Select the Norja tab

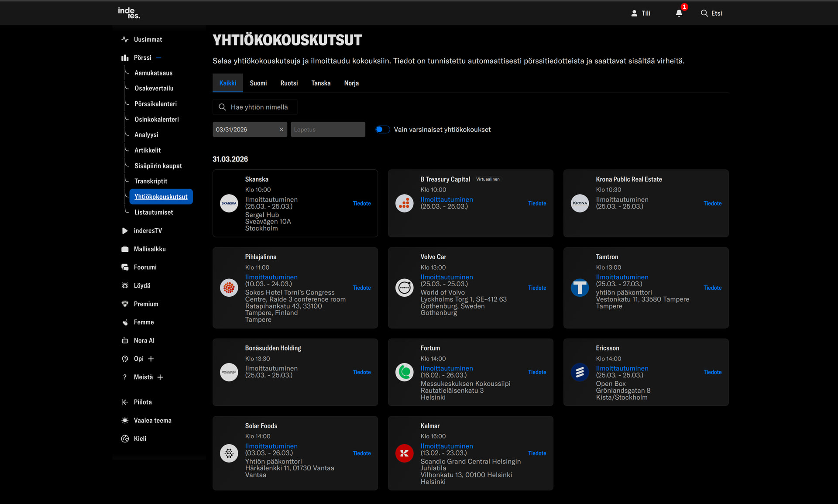pos(351,83)
